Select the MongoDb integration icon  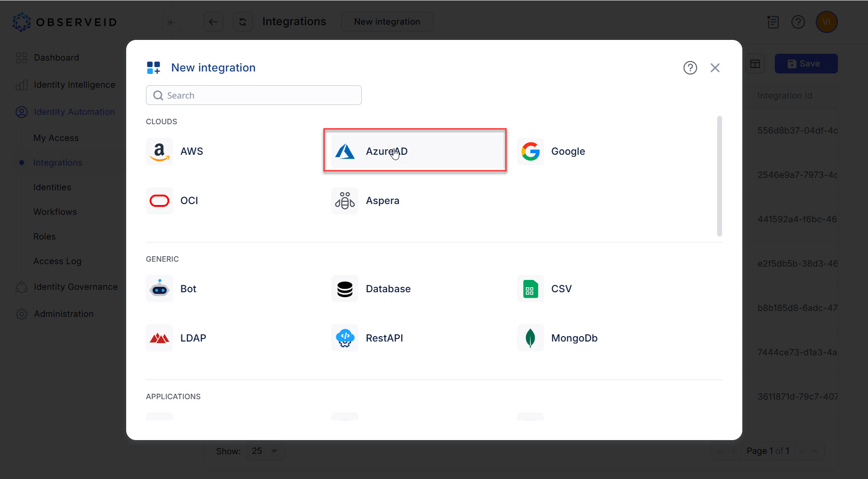(530, 338)
